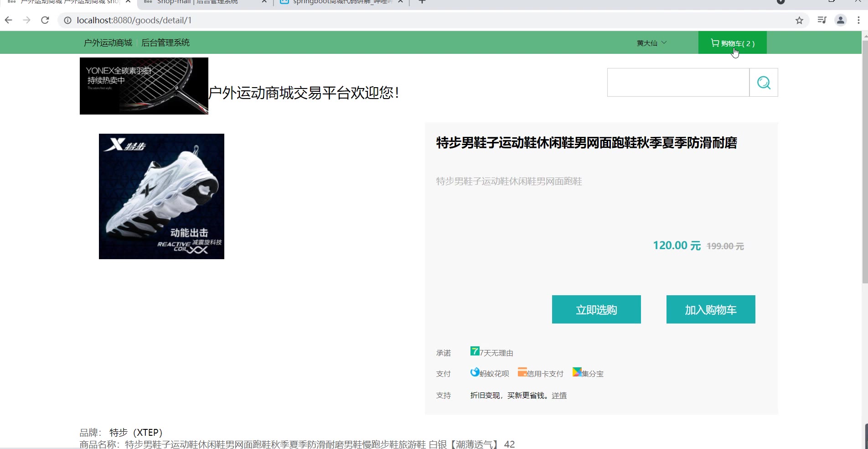The height and width of the screenshot is (449, 868).
Task: Click the search magnifier icon button
Action: (764, 83)
